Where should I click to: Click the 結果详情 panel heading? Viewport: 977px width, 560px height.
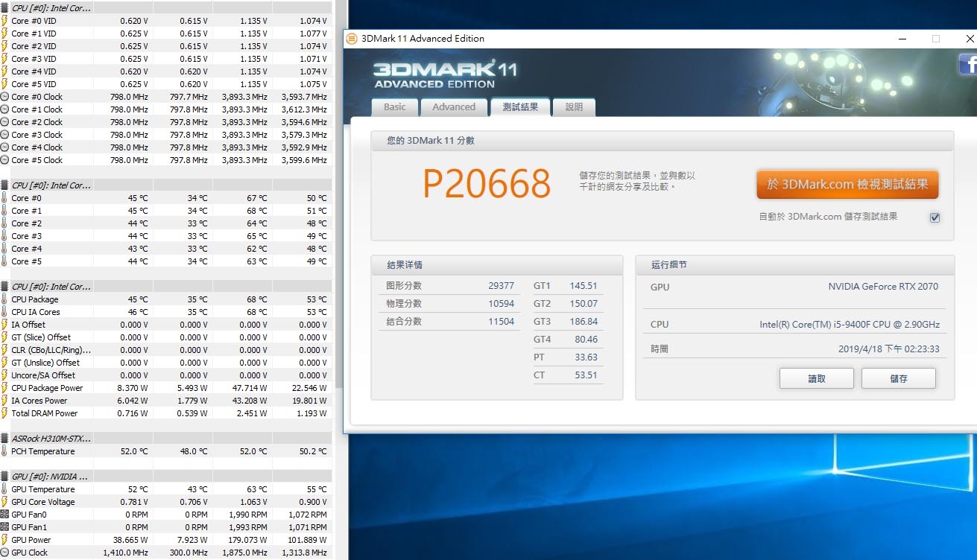[x=405, y=265]
